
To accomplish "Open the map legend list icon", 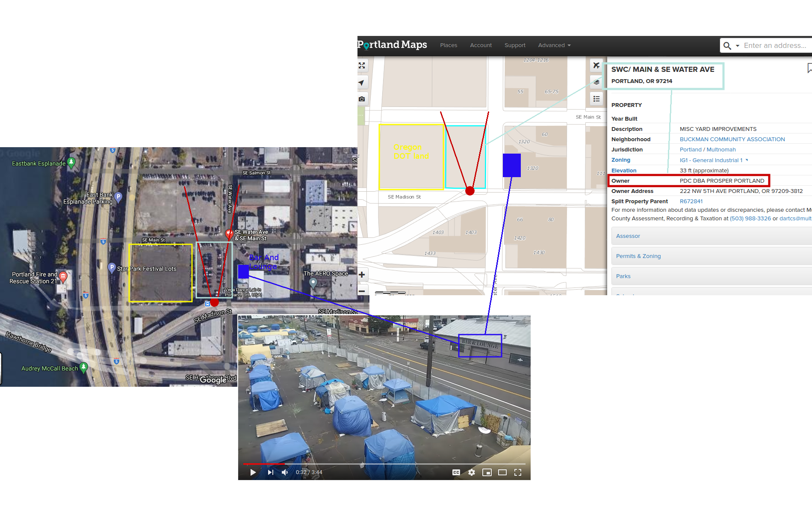I will [x=596, y=99].
